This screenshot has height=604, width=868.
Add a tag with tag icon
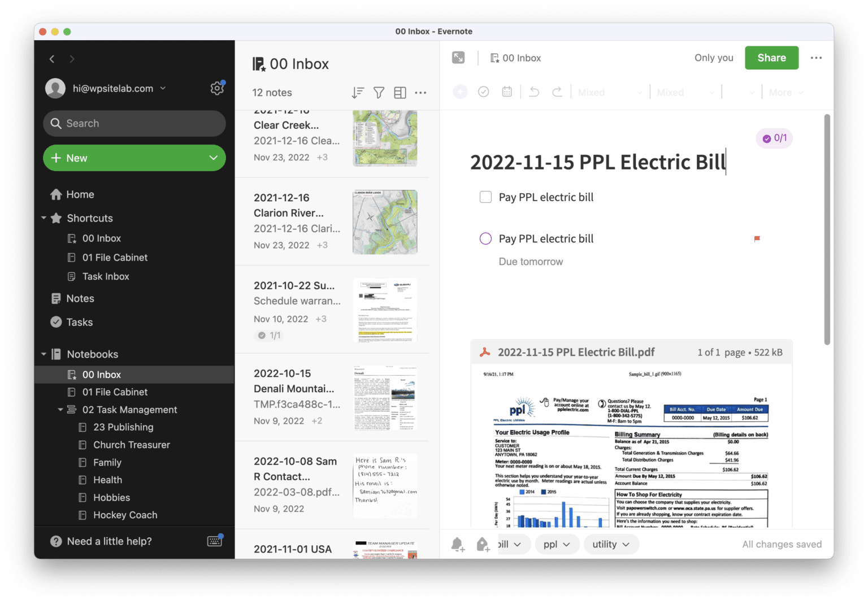pos(483,544)
